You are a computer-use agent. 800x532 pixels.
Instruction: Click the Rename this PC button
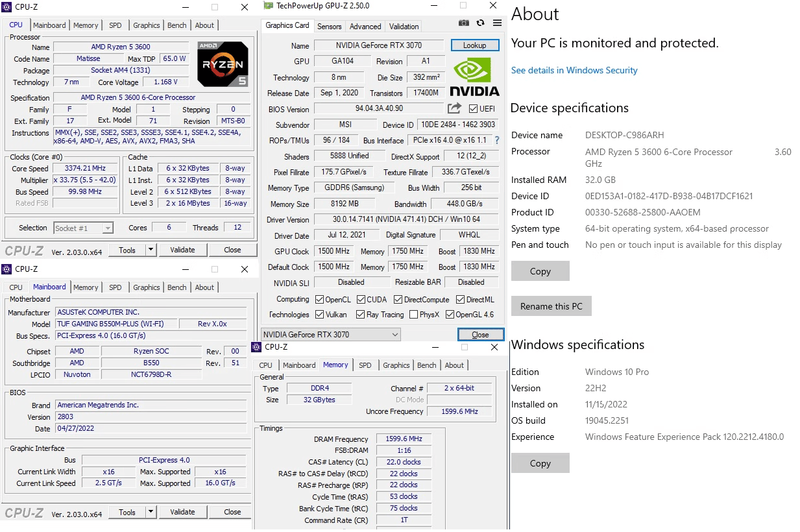click(x=552, y=306)
